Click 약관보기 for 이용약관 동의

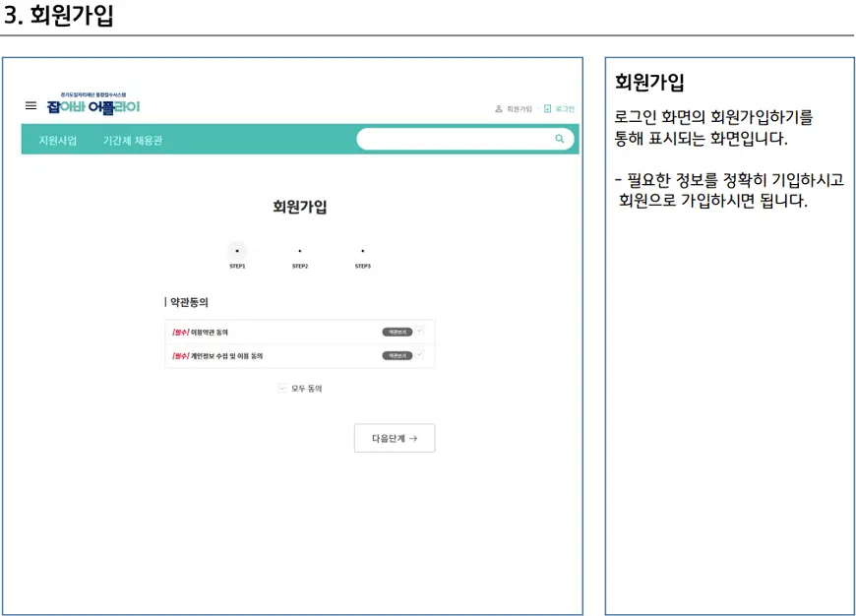point(397,333)
